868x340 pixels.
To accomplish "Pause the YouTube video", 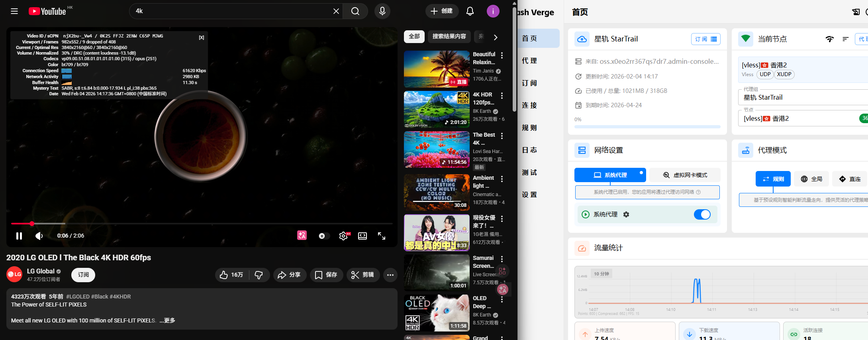I will click(x=19, y=236).
